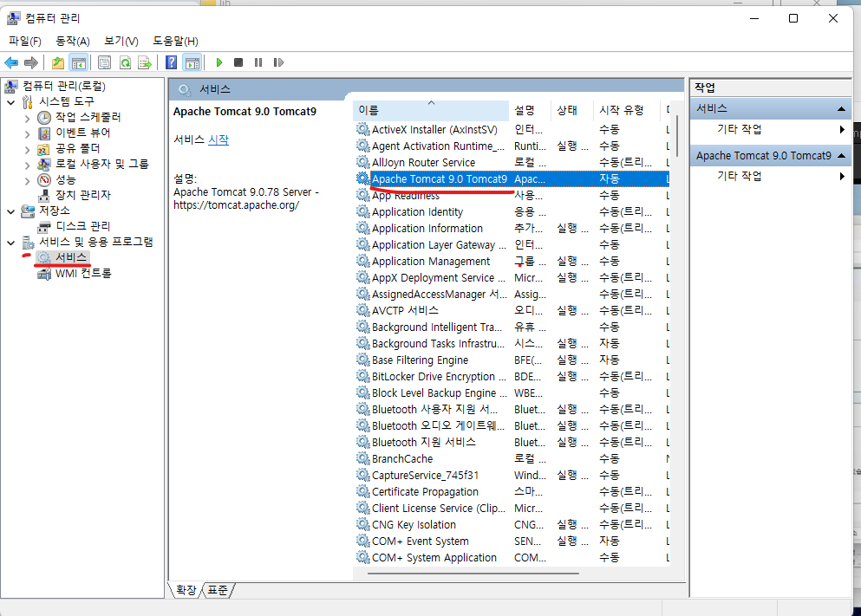
Task: Toggle the Show/Hide Action Pane icon
Action: (x=192, y=62)
